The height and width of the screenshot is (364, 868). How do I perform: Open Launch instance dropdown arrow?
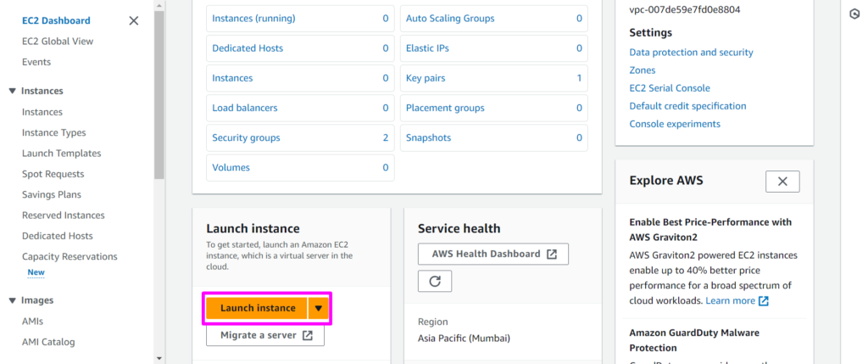(318, 308)
